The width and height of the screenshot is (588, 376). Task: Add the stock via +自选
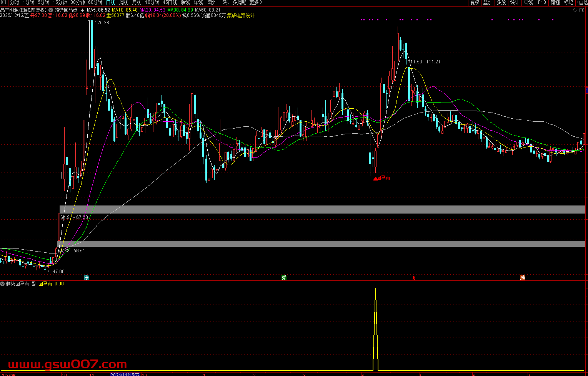coord(582,3)
